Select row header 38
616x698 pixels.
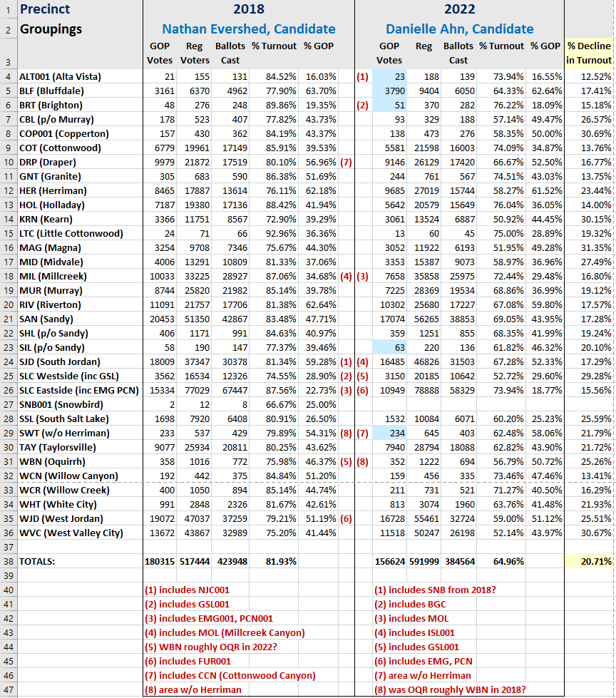click(x=8, y=561)
